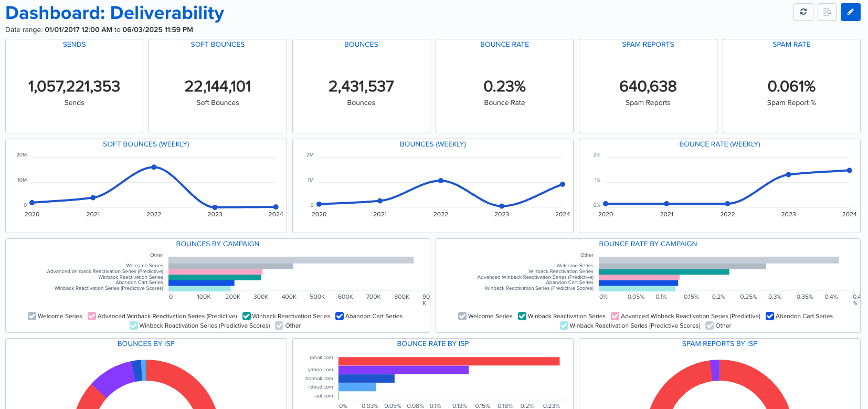Refresh the Deliverability dashboard
Viewport: 868px width, 409px height.
click(803, 12)
